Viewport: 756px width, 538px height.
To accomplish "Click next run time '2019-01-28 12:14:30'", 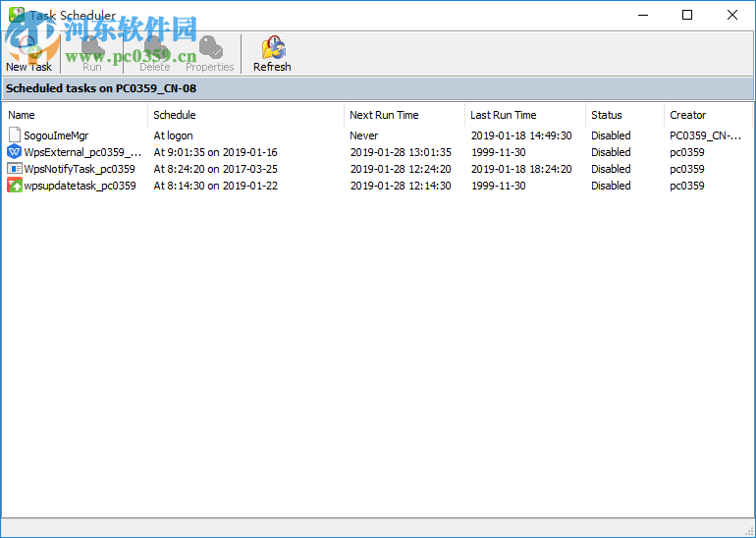I will [401, 186].
